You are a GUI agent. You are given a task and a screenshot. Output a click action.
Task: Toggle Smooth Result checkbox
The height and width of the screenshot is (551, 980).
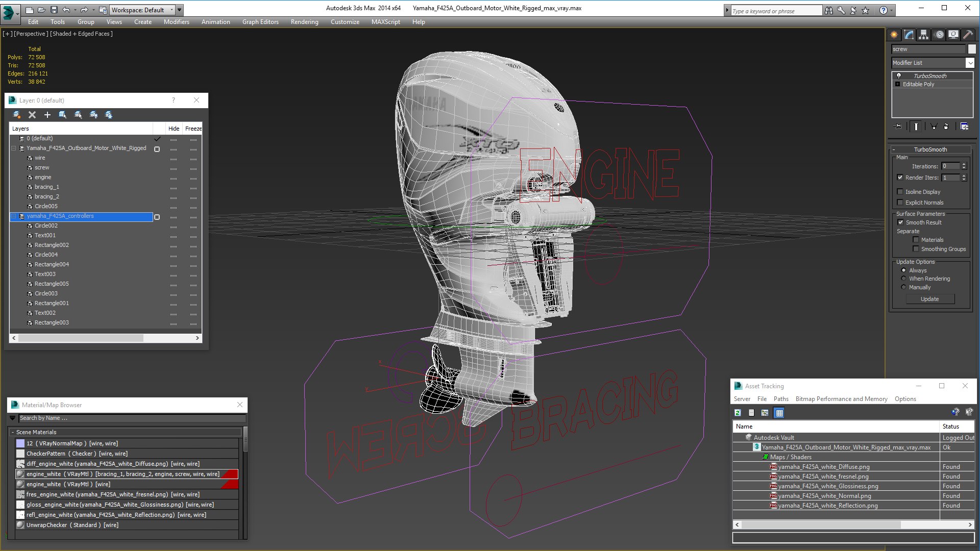click(x=900, y=222)
